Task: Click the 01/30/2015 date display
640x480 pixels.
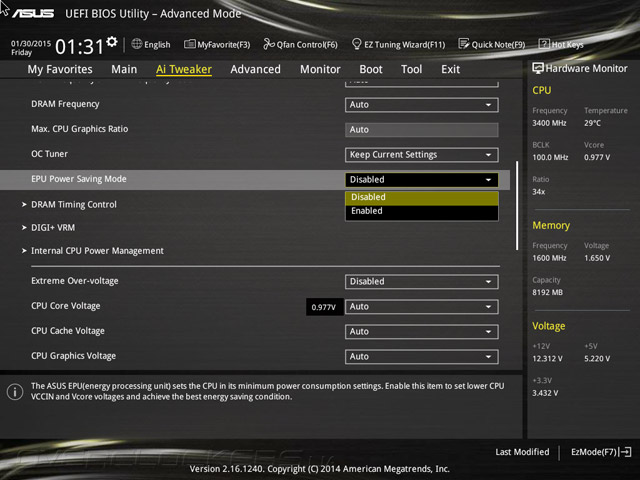Action: (x=31, y=43)
